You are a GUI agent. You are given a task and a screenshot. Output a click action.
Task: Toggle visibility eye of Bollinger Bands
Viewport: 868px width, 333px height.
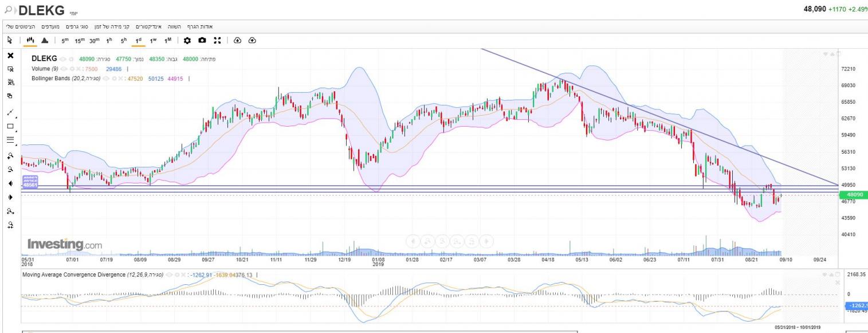[x=106, y=79]
